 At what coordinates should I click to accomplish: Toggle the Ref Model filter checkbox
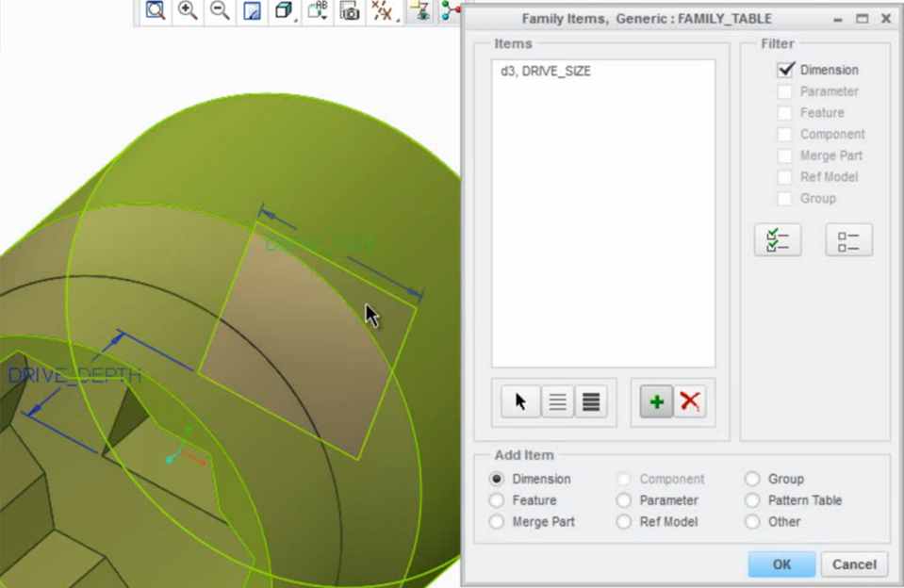click(784, 177)
